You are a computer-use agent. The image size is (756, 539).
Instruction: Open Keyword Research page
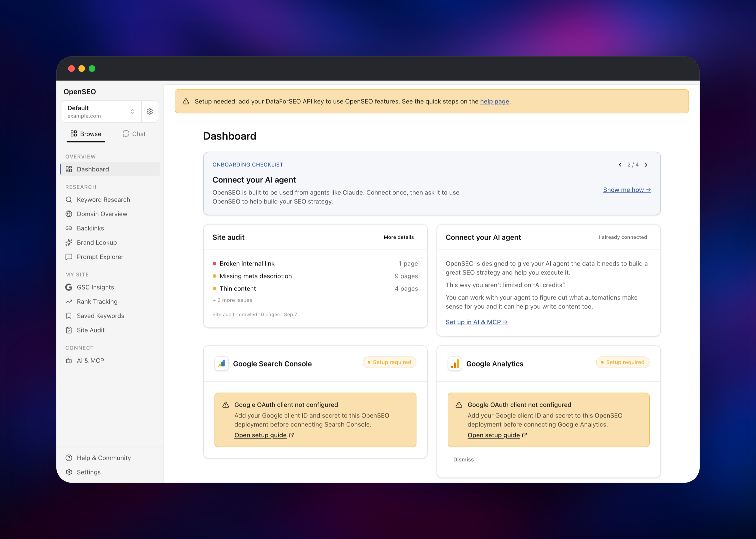point(110,199)
